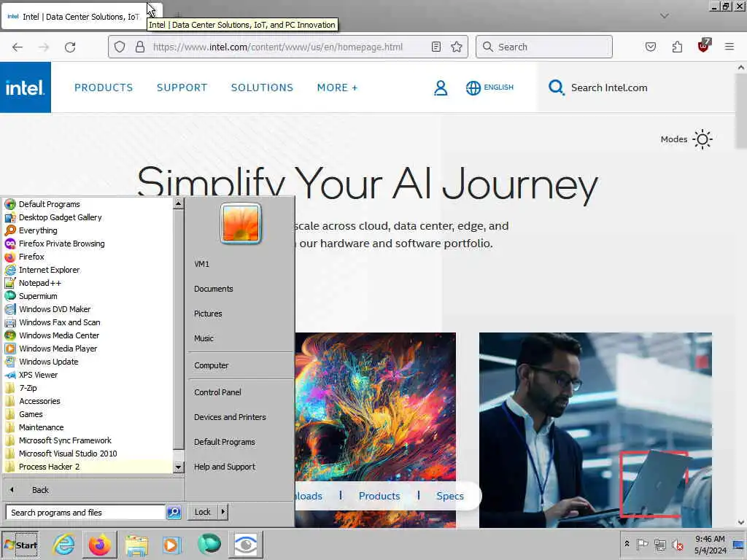
Task: Open Firefox hamburger menu
Action: point(729,47)
